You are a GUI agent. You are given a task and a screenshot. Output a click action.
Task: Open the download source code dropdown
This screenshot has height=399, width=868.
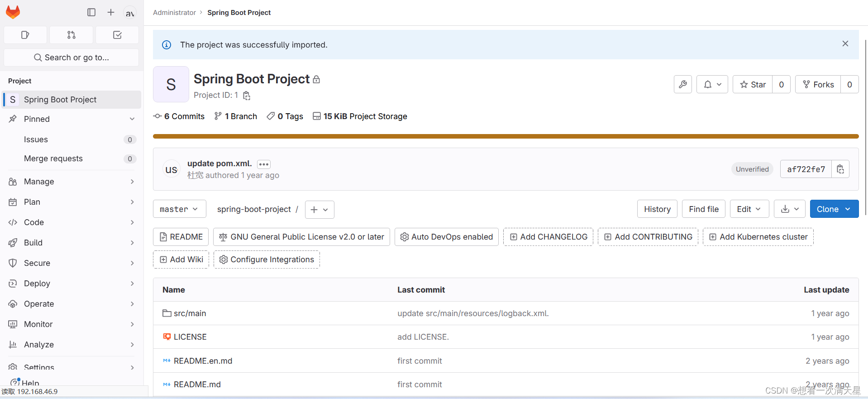790,209
